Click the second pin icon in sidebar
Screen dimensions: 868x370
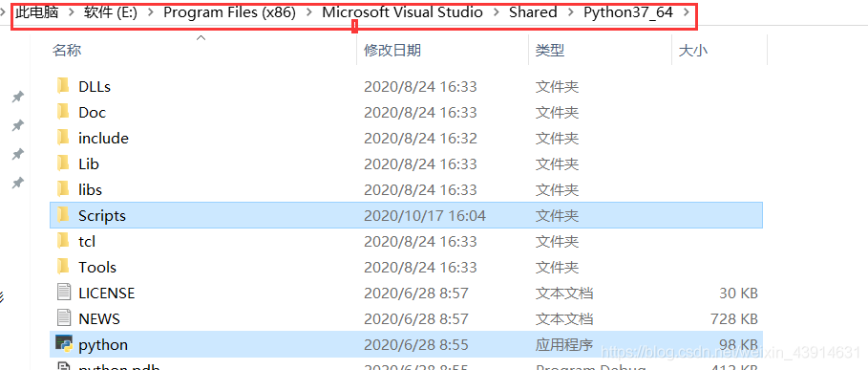point(18,125)
